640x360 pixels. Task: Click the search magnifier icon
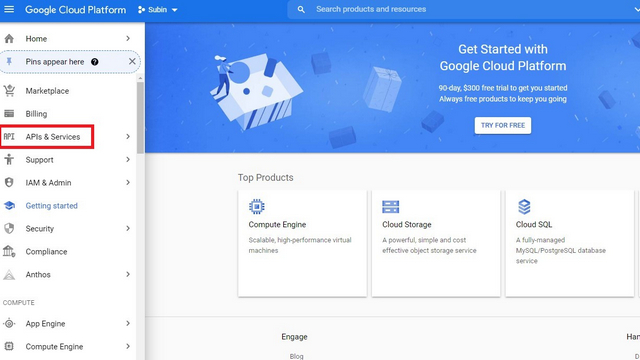pos(301,9)
